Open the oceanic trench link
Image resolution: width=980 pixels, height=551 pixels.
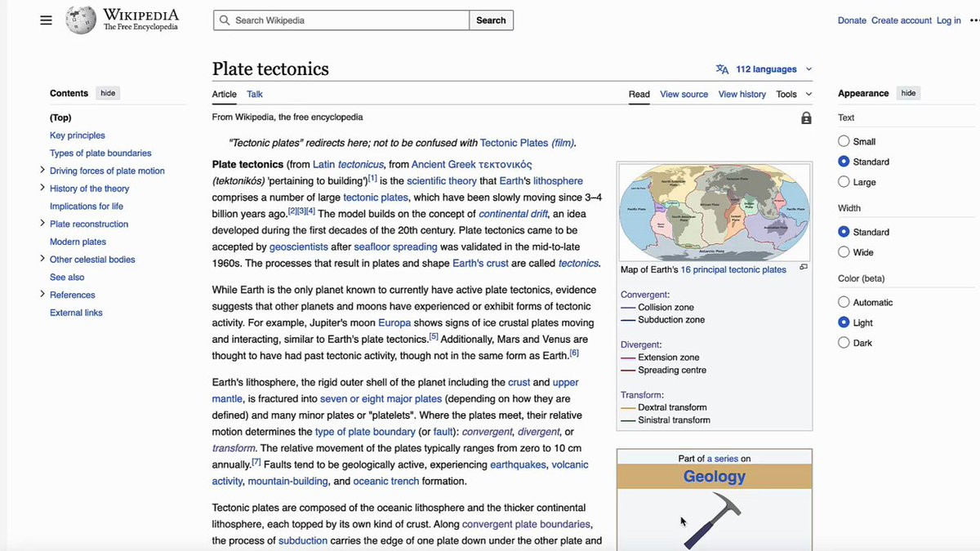(x=385, y=481)
